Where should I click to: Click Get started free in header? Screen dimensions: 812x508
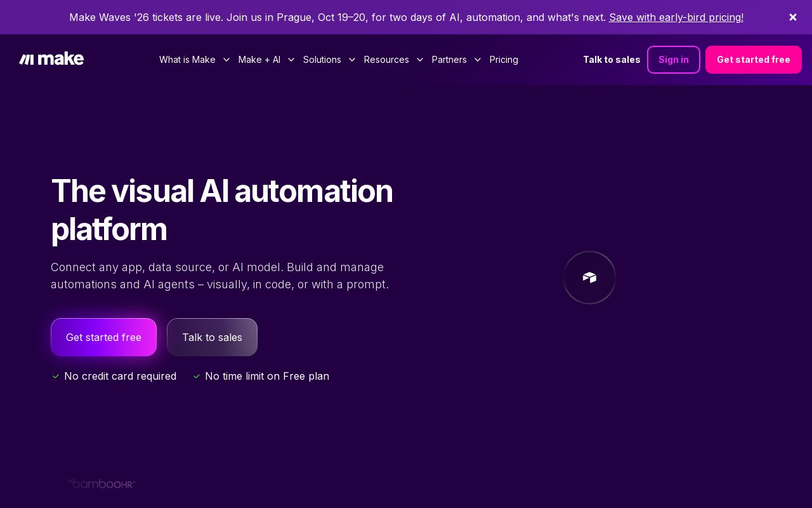click(754, 60)
